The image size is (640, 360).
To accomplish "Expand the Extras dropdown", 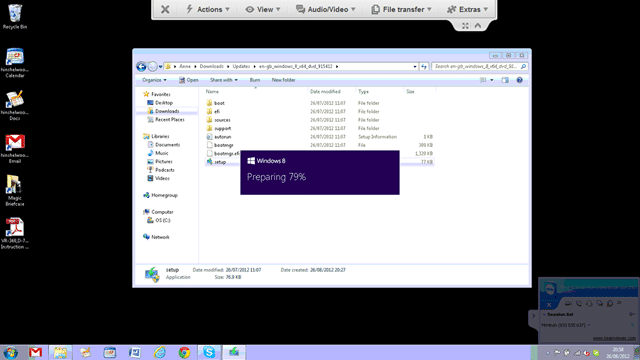I will point(467,9).
